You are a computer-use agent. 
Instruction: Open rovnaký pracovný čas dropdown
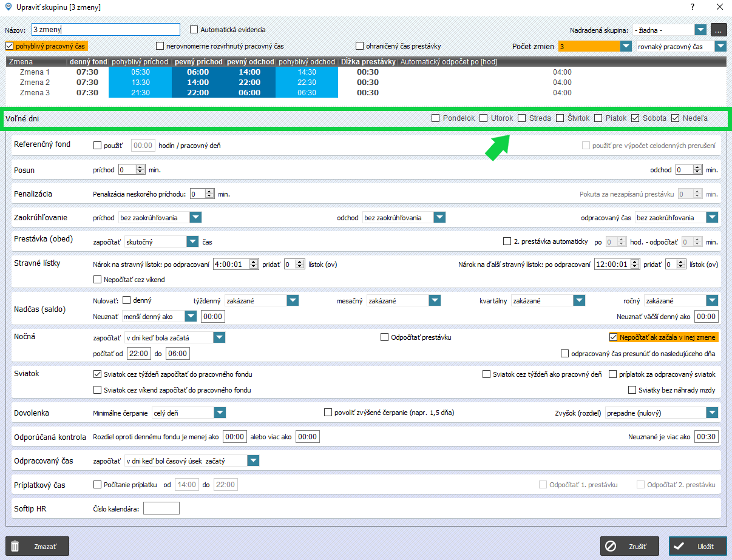pyautogui.click(x=720, y=46)
